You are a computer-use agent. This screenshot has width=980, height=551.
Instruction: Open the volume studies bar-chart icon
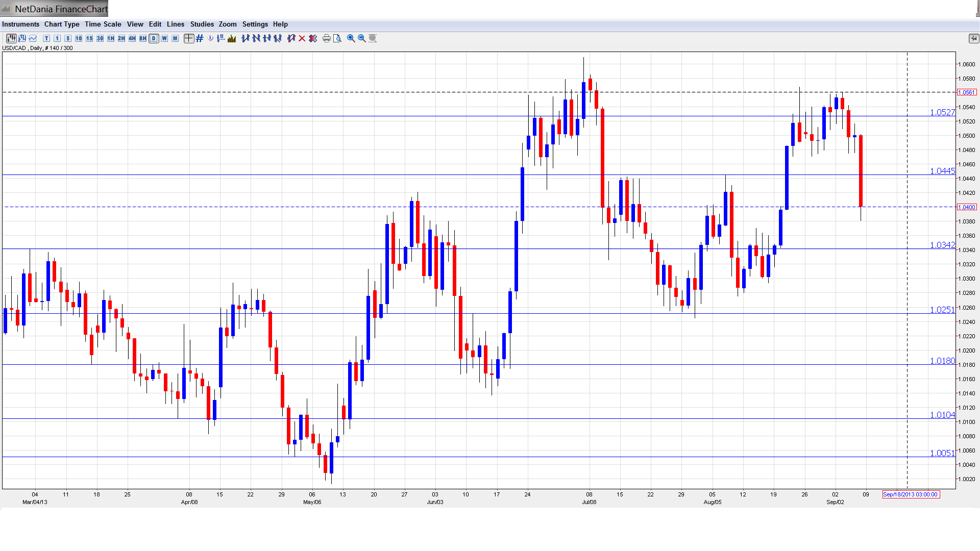click(x=232, y=38)
